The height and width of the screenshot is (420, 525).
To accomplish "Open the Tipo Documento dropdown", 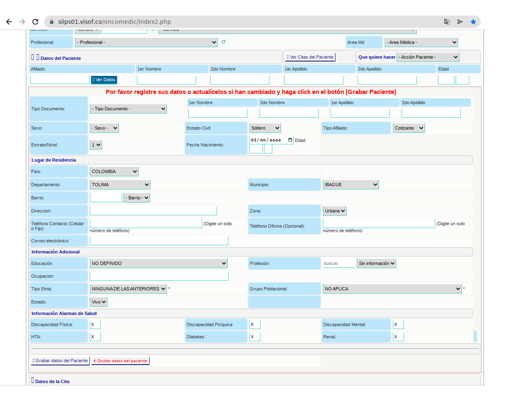I will click(128, 109).
